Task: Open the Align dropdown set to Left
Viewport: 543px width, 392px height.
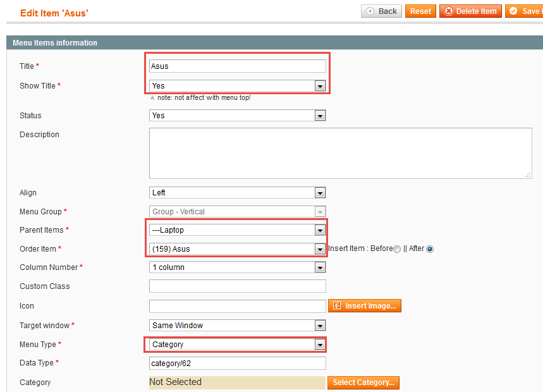Action: pos(238,193)
